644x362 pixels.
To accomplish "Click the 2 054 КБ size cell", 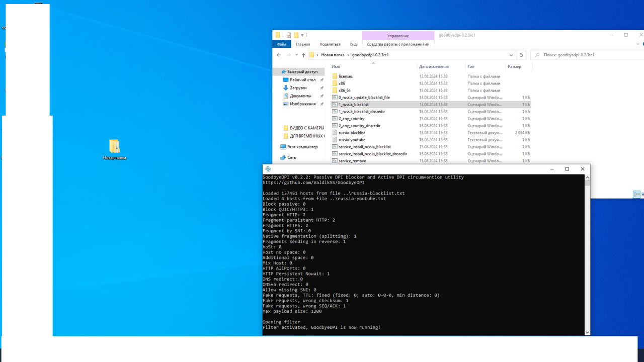I will click(x=522, y=133).
